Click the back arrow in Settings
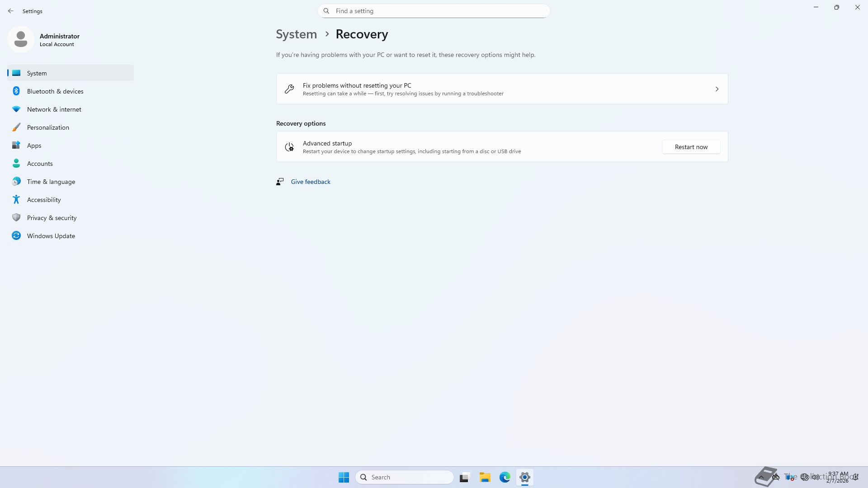The image size is (868, 488). pos(11,11)
